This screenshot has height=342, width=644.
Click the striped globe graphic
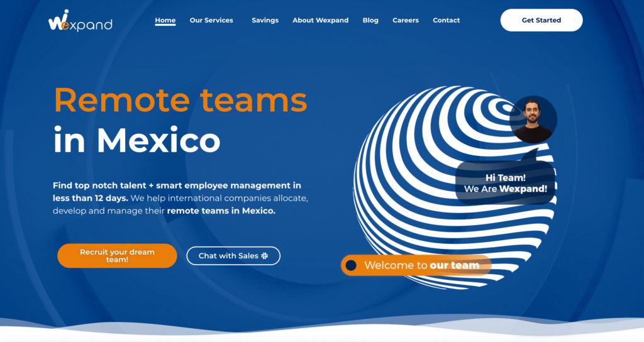pyautogui.click(x=454, y=187)
